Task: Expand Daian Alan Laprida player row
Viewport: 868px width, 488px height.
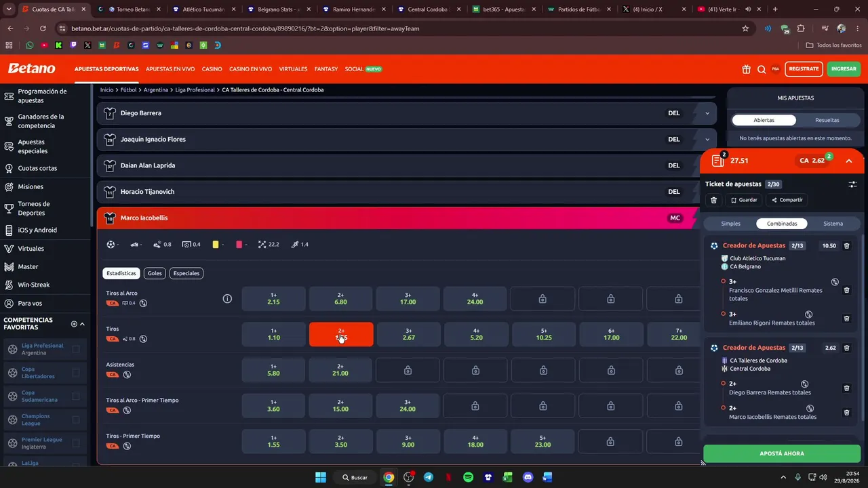Action: pyautogui.click(x=407, y=165)
